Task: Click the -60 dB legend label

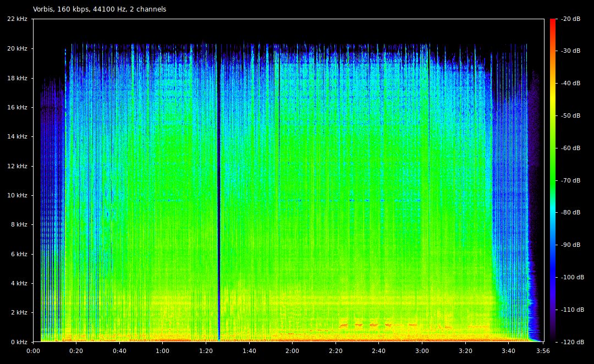Action: 570,148
